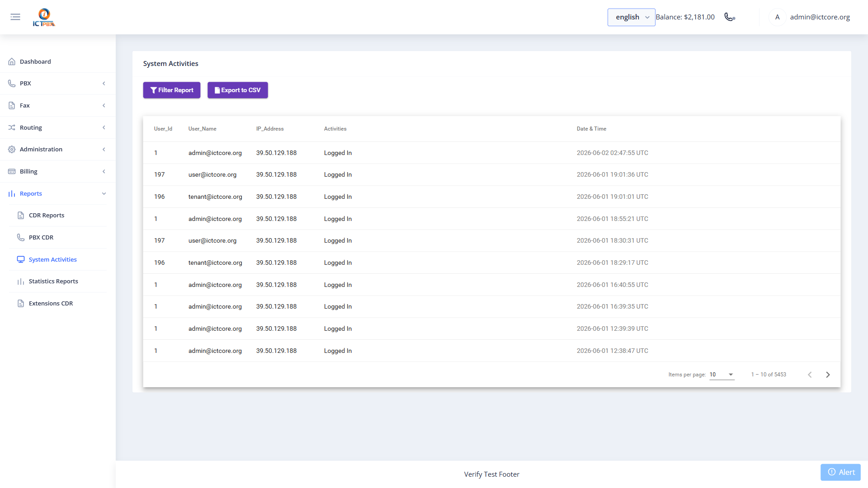Click the User_Id column header
The height and width of the screenshot is (488, 868).
163,129
